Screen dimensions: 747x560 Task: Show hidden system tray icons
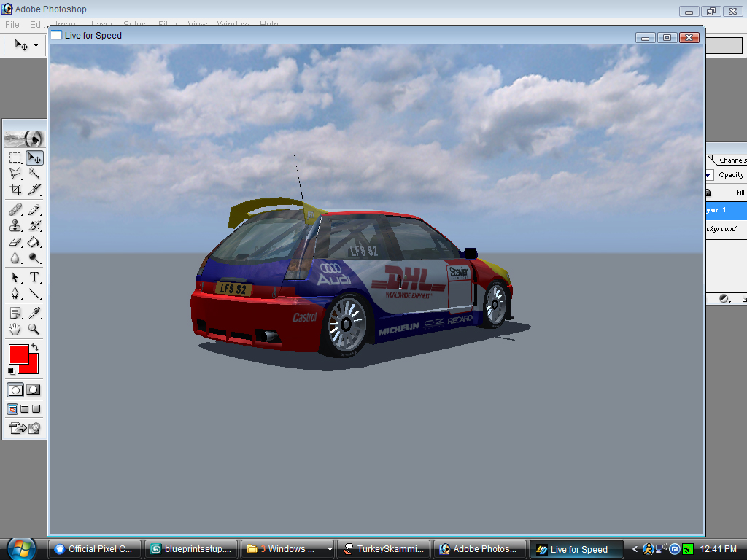click(635, 549)
